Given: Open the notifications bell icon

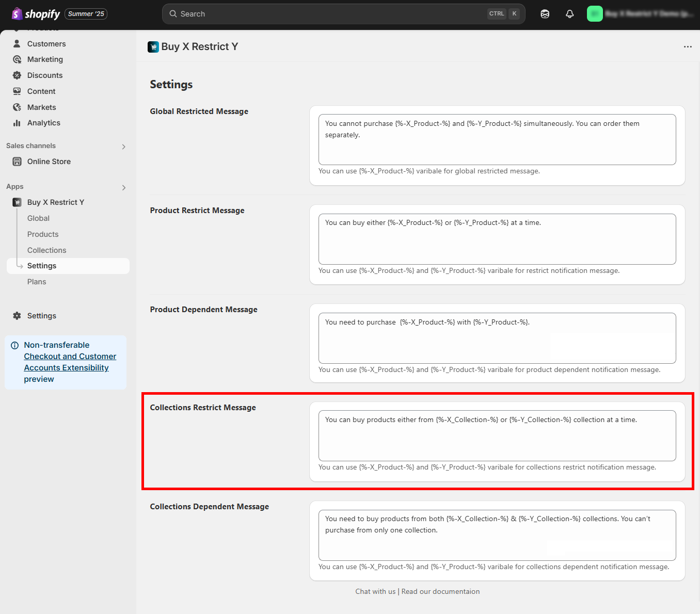Looking at the screenshot, I should point(569,14).
